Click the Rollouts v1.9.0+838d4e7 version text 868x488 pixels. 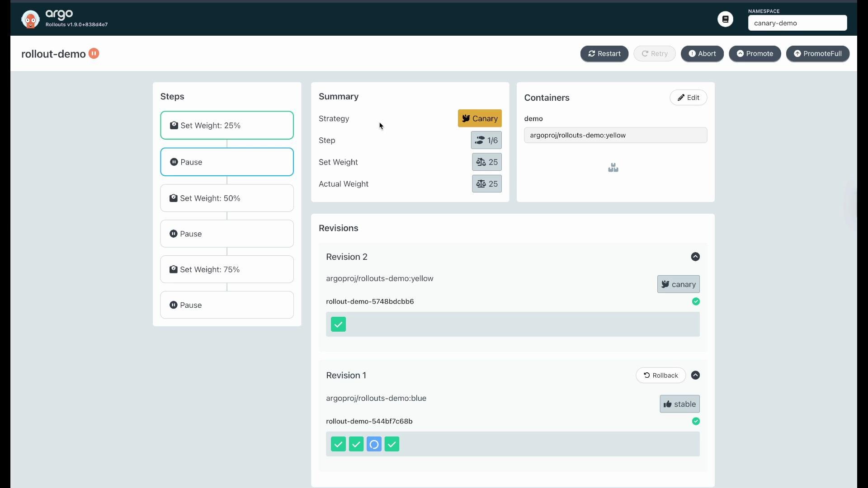point(76,24)
